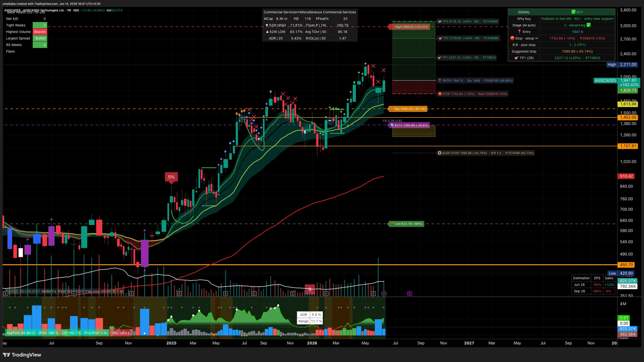Click the scissors icon in Stop · setup row
Image resolution: width=644 pixels, height=362 pixels.
tap(537, 38)
